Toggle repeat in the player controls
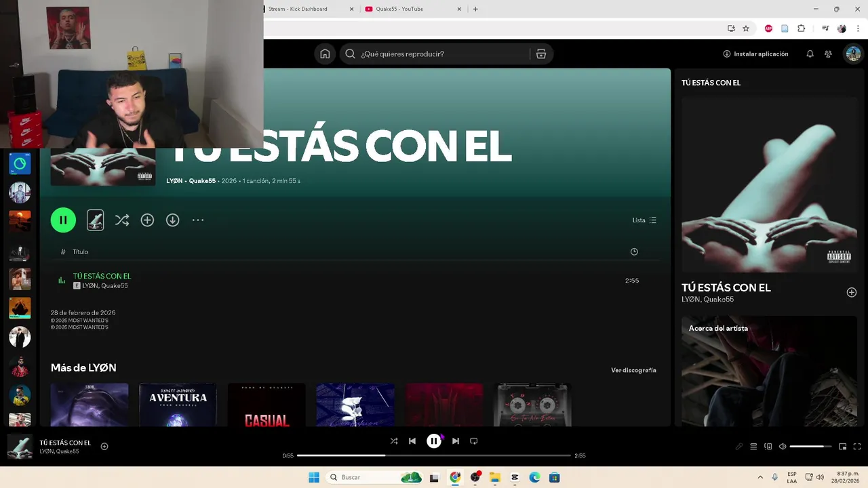Screen dimensions: 868x488 [x=474, y=441]
